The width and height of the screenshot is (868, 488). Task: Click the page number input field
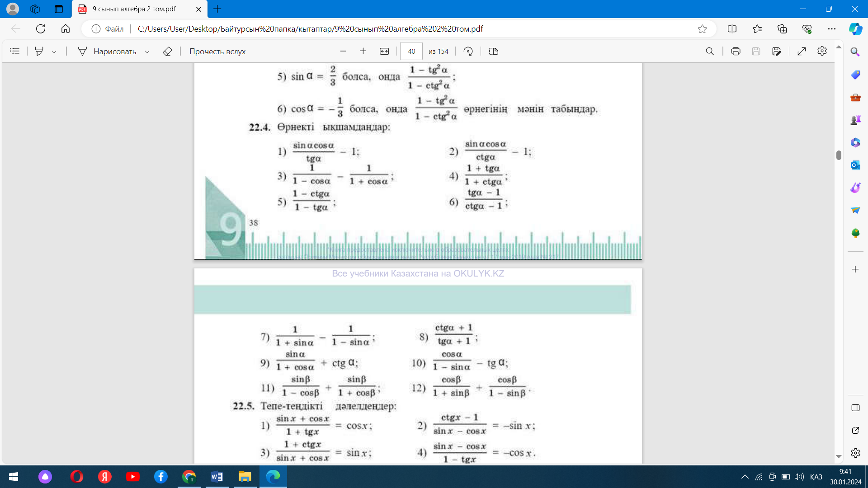[x=411, y=52]
